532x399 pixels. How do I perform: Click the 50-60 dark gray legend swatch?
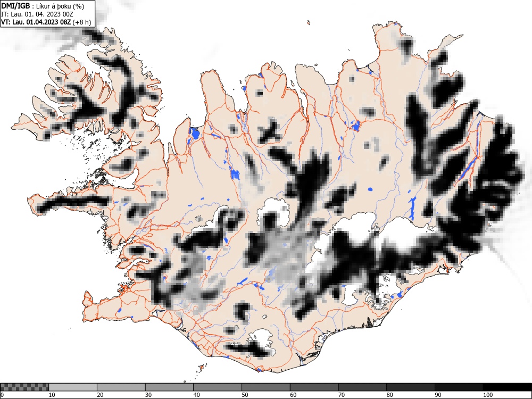pos(266,387)
